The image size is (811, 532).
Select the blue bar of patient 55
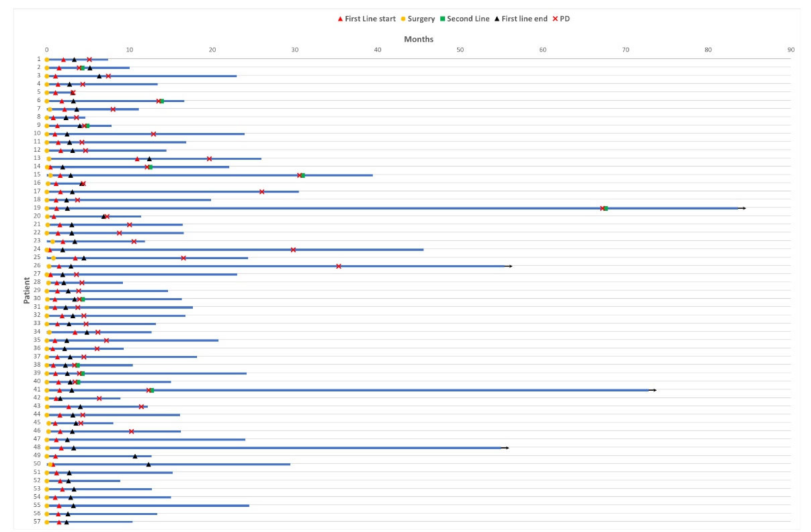[148, 506]
